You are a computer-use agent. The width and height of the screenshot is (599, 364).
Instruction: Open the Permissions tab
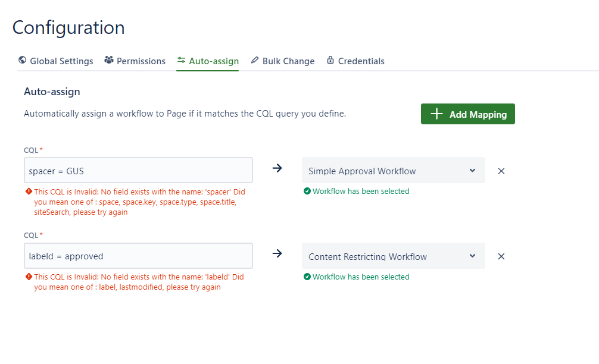[x=141, y=61]
